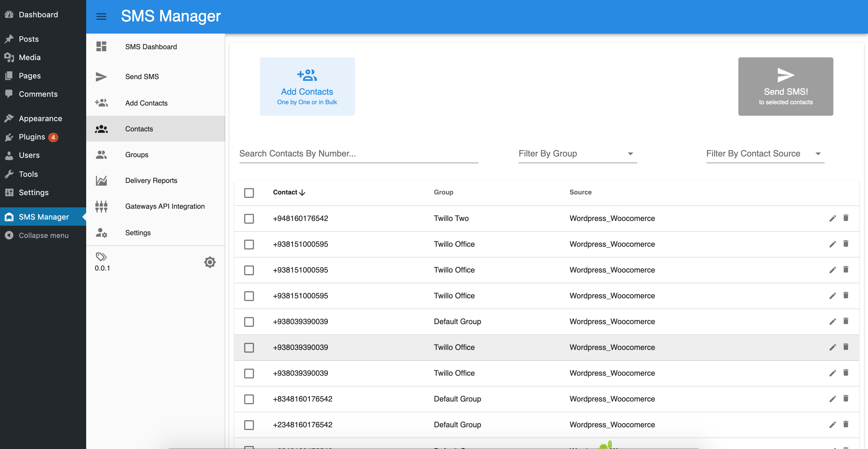This screenshot has width=868, height=449.
Task: Click the Source column header
Action: click(580, 192)
